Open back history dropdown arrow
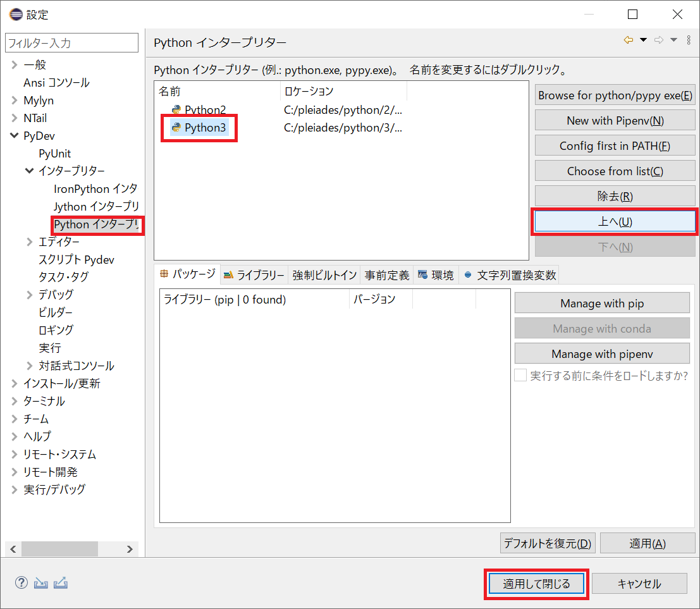Image resolution: width=700 pixels, height=609 pixels. pyautogui.click(x=643, y=40)
